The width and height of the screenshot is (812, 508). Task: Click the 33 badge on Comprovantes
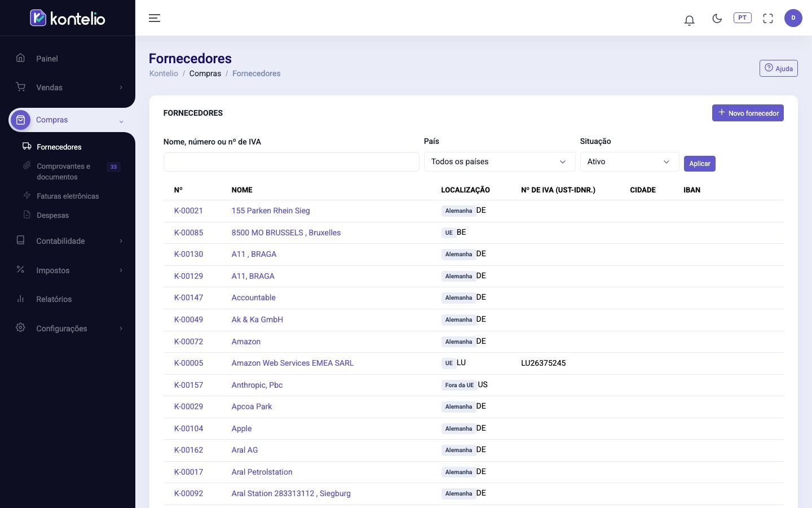pos(113,167)
